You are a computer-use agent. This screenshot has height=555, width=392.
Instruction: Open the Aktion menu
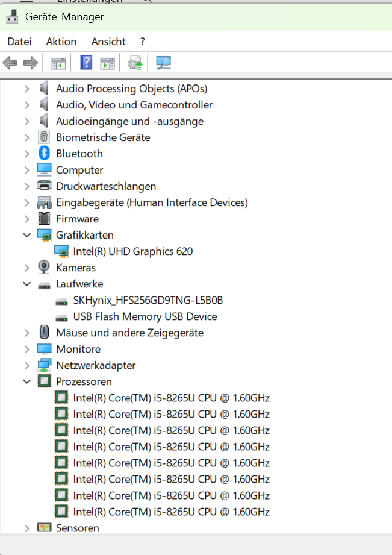tap(61, 42)
